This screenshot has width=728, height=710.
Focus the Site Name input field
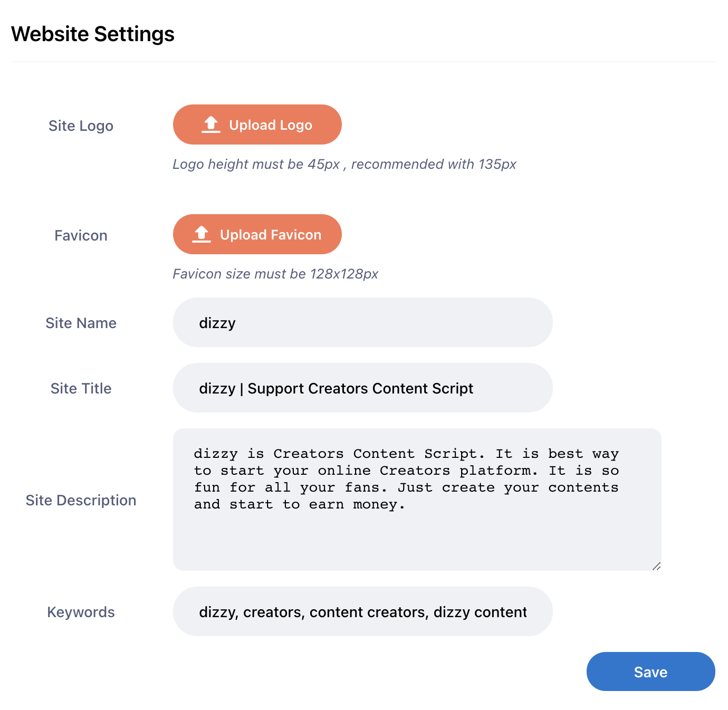[362, 322]
